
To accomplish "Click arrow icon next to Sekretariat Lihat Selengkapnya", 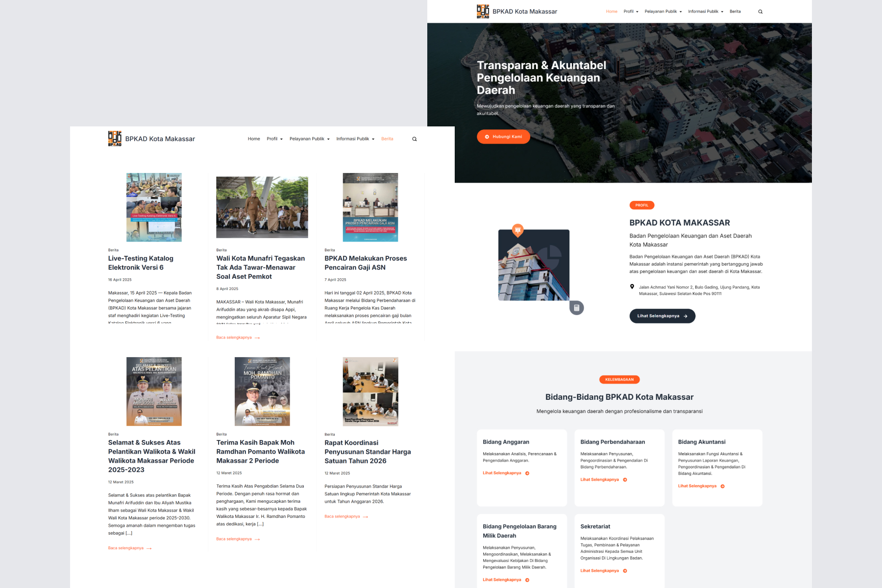I will (x=625, y=571).
